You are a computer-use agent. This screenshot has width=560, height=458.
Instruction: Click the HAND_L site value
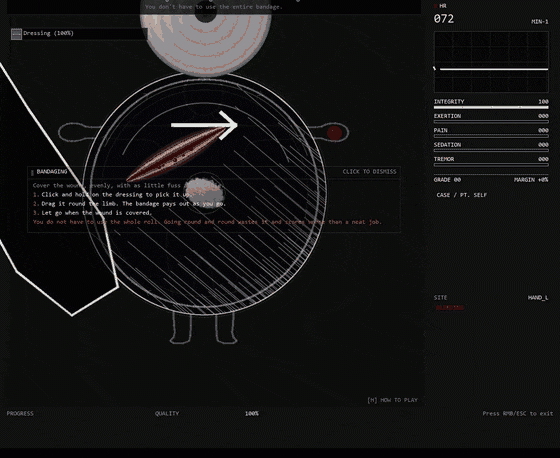point(538,298)
